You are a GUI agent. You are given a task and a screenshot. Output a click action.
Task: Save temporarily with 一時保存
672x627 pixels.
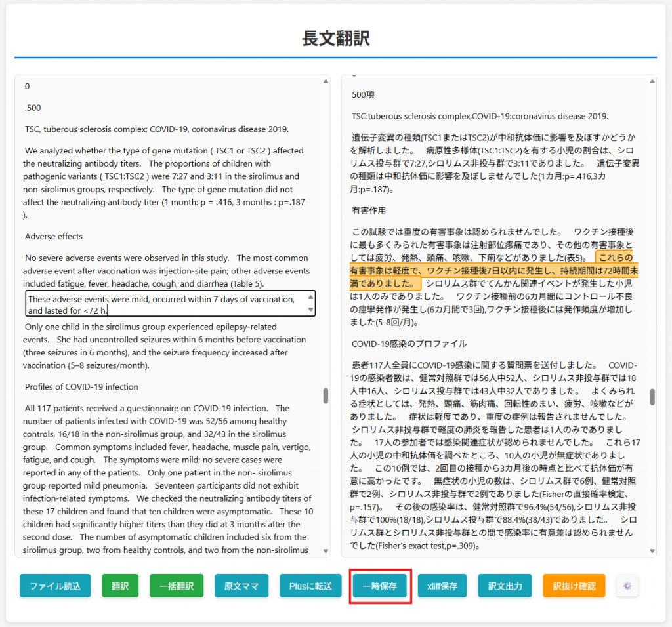coord(380,586)
